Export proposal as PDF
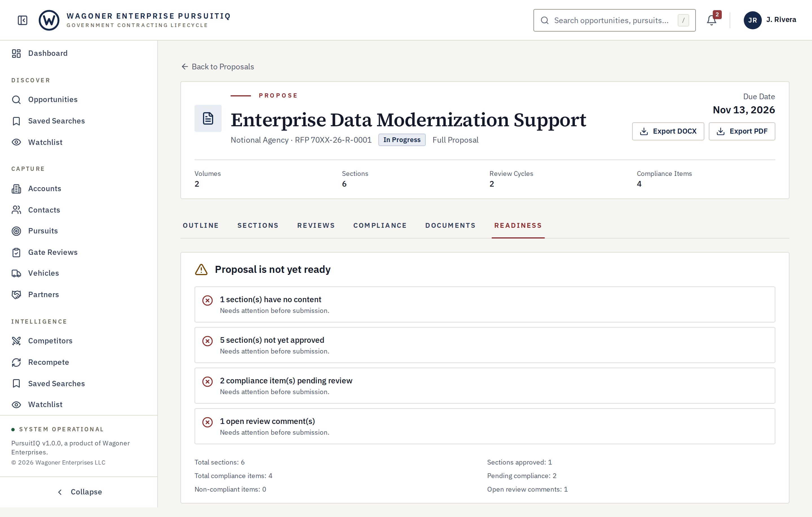Image resolution: width=812 pixels, height=517 pixels. [x=742, y=131]
